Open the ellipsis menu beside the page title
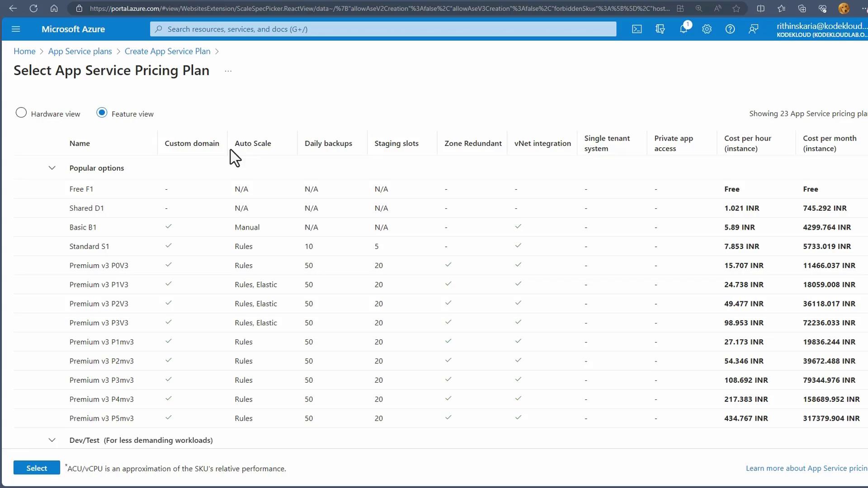868x488 pixels. [x=228, y=71]
